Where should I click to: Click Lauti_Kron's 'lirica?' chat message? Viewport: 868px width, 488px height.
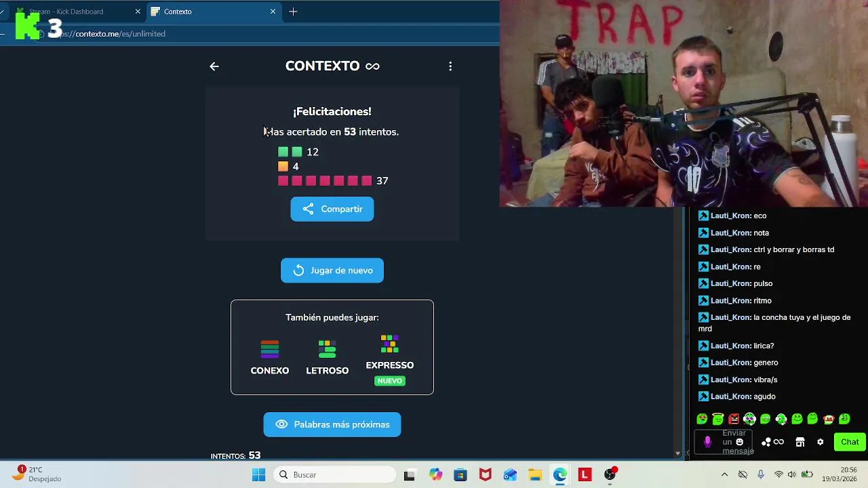click(736, 346)
